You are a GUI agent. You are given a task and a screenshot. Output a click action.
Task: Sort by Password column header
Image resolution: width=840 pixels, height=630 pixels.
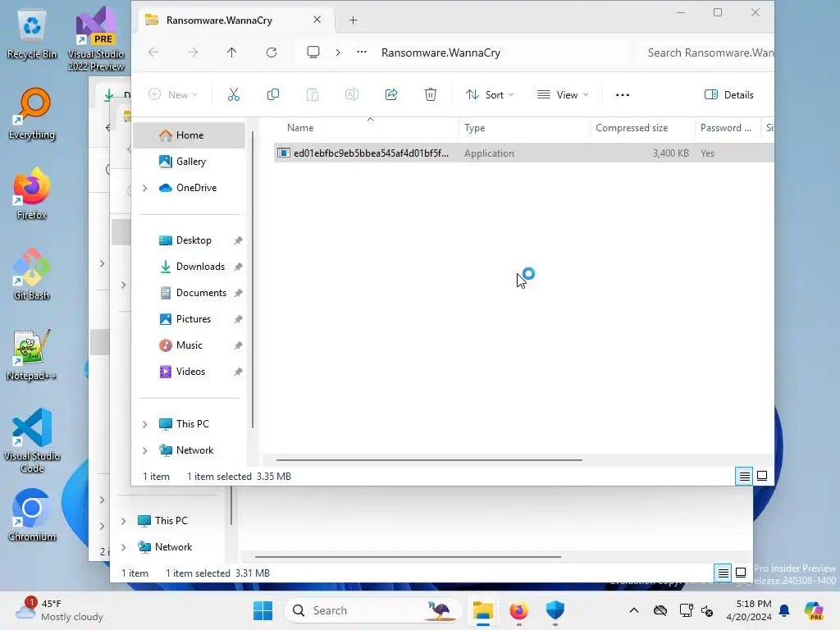click(728, 127)
